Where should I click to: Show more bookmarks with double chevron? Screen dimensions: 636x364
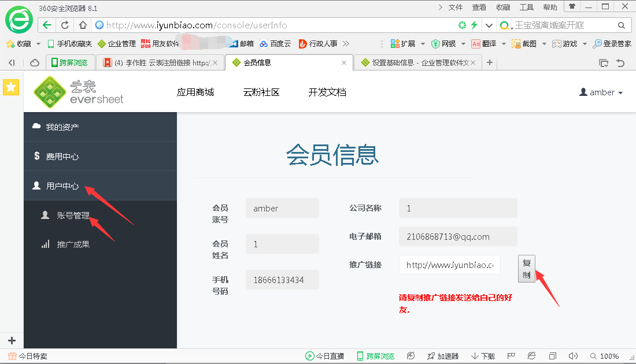click(x=346, y=44)
